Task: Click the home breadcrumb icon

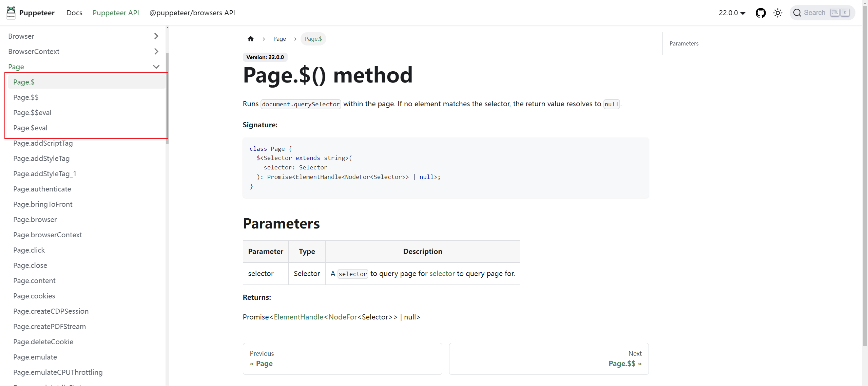Action: click(251, 39)
